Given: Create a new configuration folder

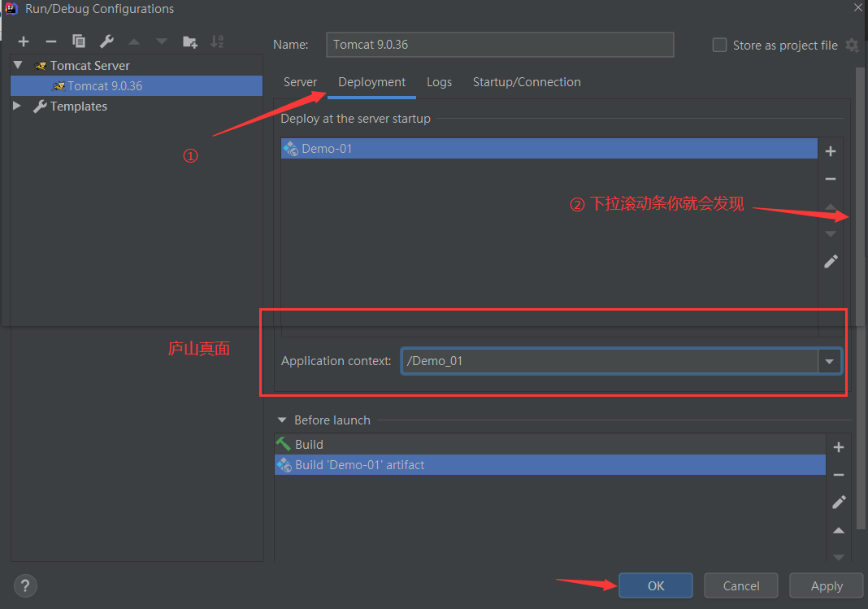Looking at the screenshot, I should point(189,41).
